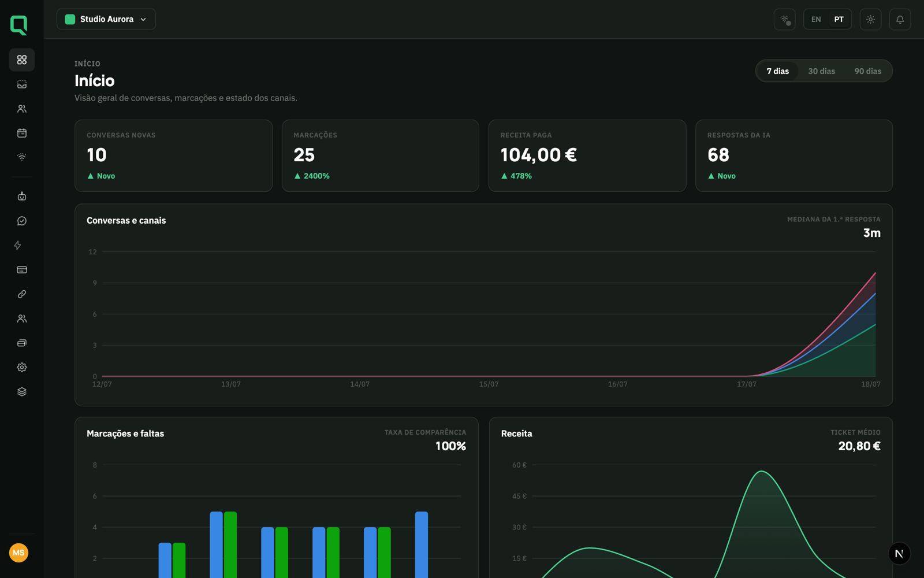The image size is (924, 578).
Task: Switch language to PT
Action: click(x=839, y=19)
